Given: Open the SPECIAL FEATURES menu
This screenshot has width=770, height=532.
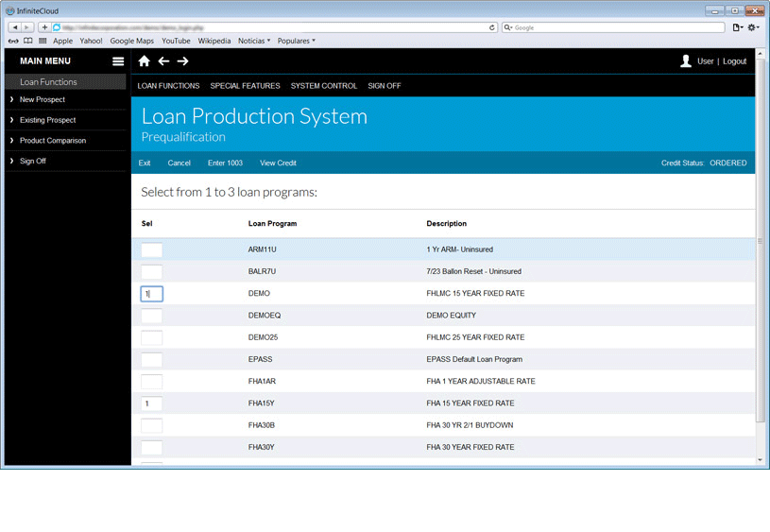Looking at the screenshot, I should [245, 86].
